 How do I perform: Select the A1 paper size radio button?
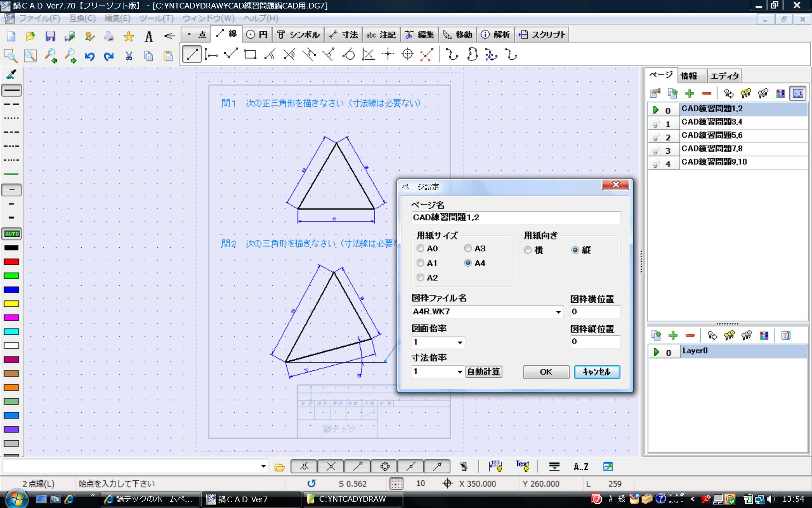[x=420, y=263]
